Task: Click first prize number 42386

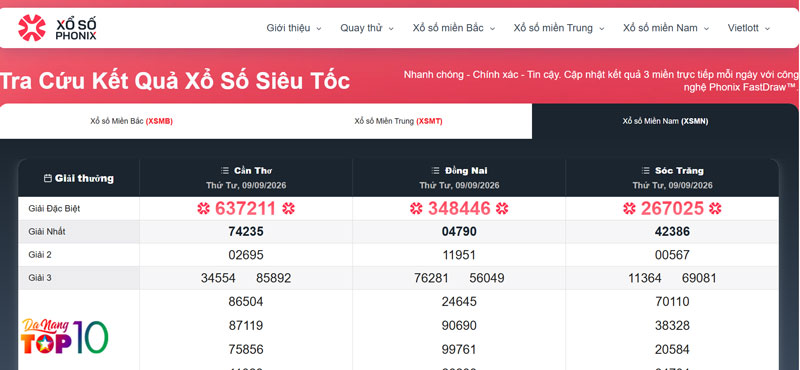Action: (x=672, y=232)
